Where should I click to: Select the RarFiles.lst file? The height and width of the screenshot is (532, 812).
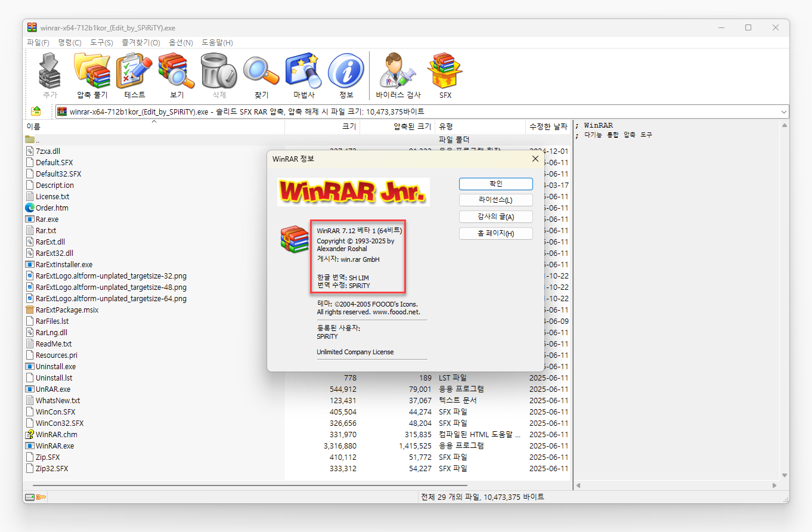[52, 321]
